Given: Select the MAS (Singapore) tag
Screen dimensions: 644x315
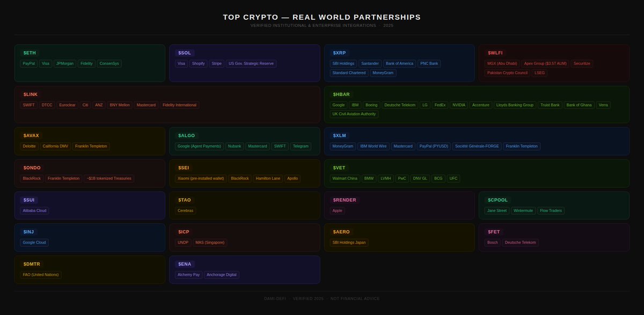Looking at the screenshot, I should point(210,243).
